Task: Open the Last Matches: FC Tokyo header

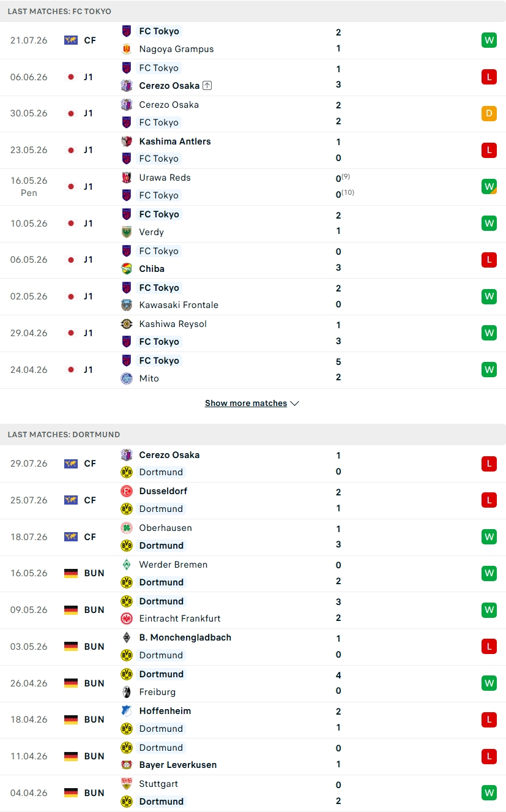Action: [253, 11]
